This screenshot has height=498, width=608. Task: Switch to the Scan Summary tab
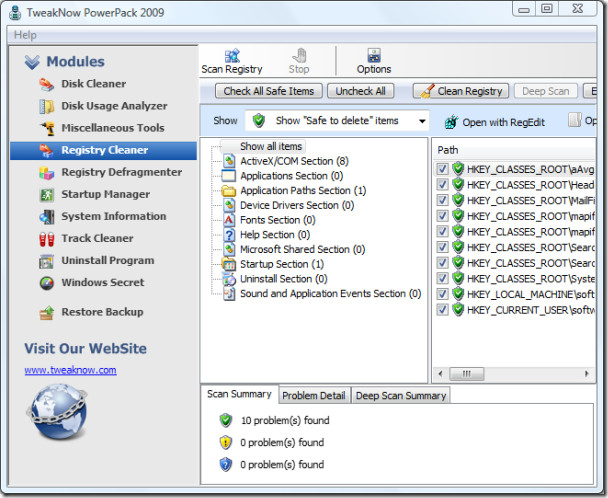coord(239,394)
